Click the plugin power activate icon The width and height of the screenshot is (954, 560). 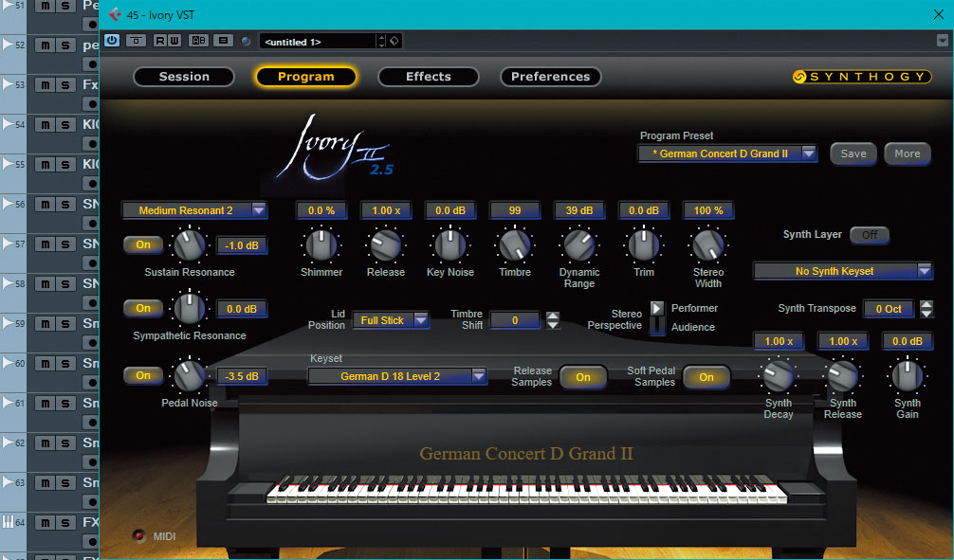(112, 40)
